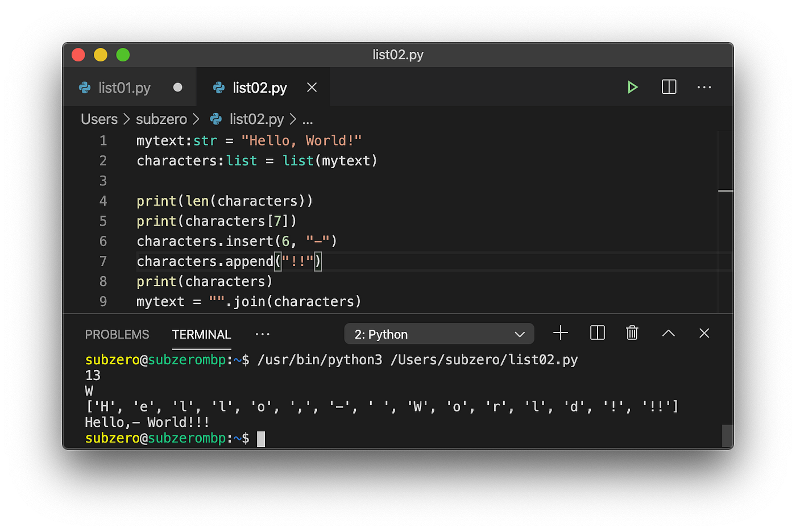
Task: Click 'list(mytext)' on line 2
Action: (x=330, y=161)
